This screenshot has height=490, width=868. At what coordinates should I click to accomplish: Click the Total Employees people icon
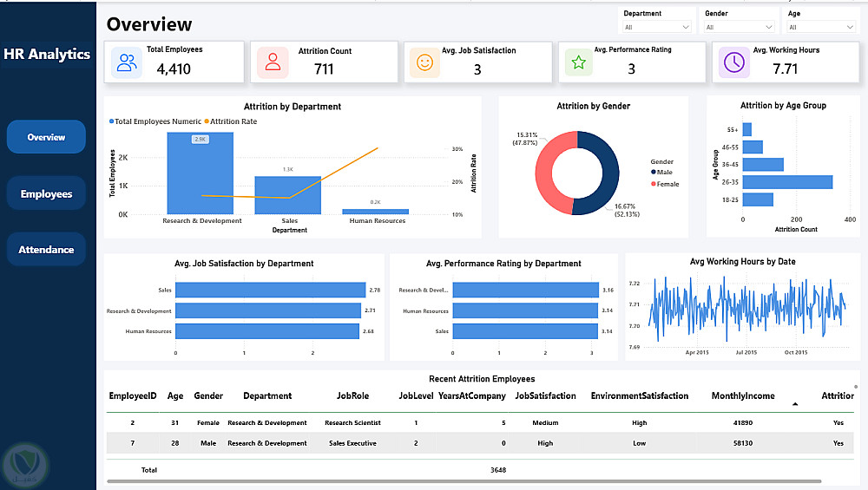[127, 62]
